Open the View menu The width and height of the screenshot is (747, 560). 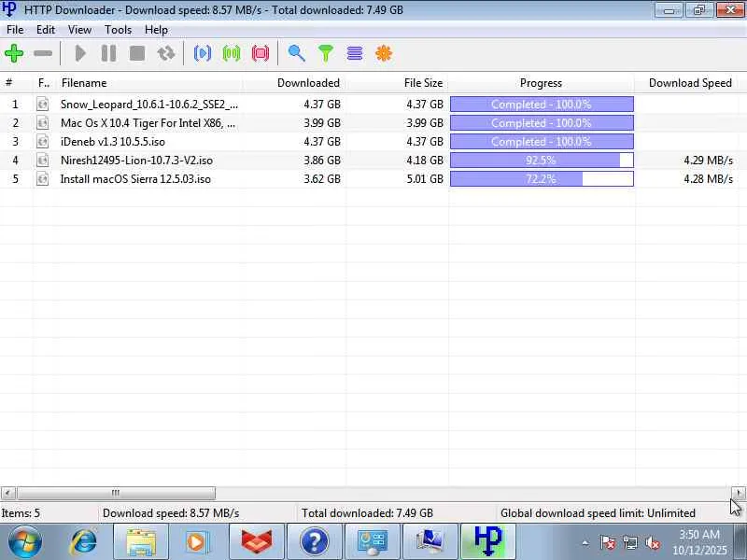(79, 30)
